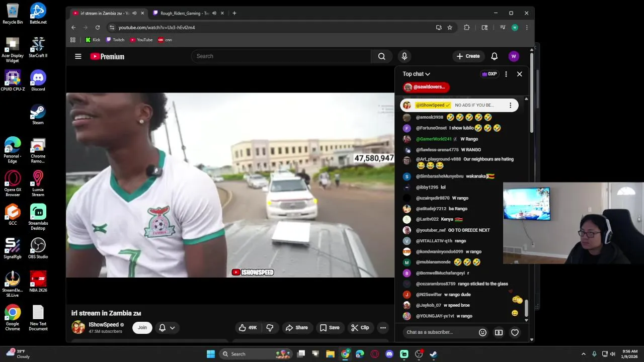Screen dimensions: 644x362
Task: Open Chrome extensions puzzle icon
Action: pyautogui.click(x=467, y=28)
